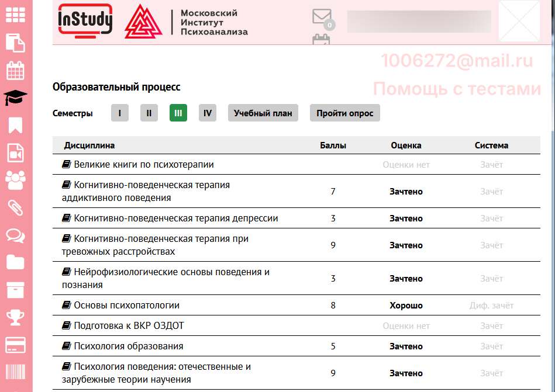555x392 pixels.
Task: Click the Учебный план button
Action: pyautogui.click(x=263, y=113)
